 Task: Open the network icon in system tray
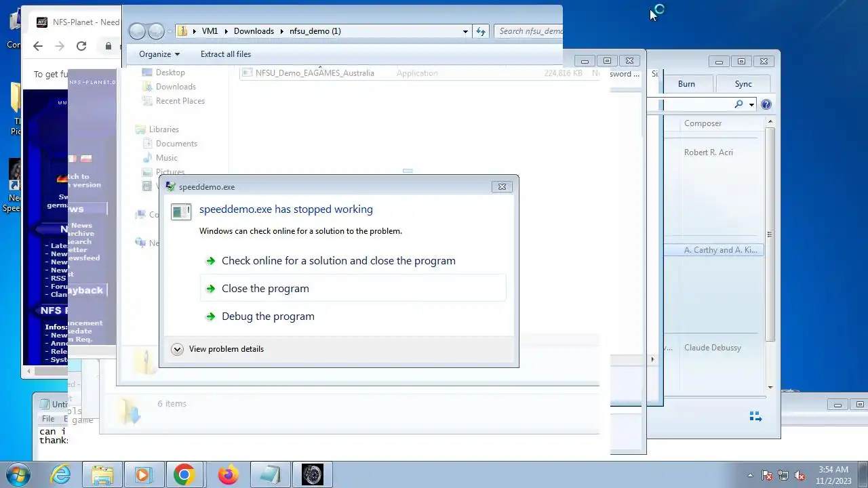(783, 476)
